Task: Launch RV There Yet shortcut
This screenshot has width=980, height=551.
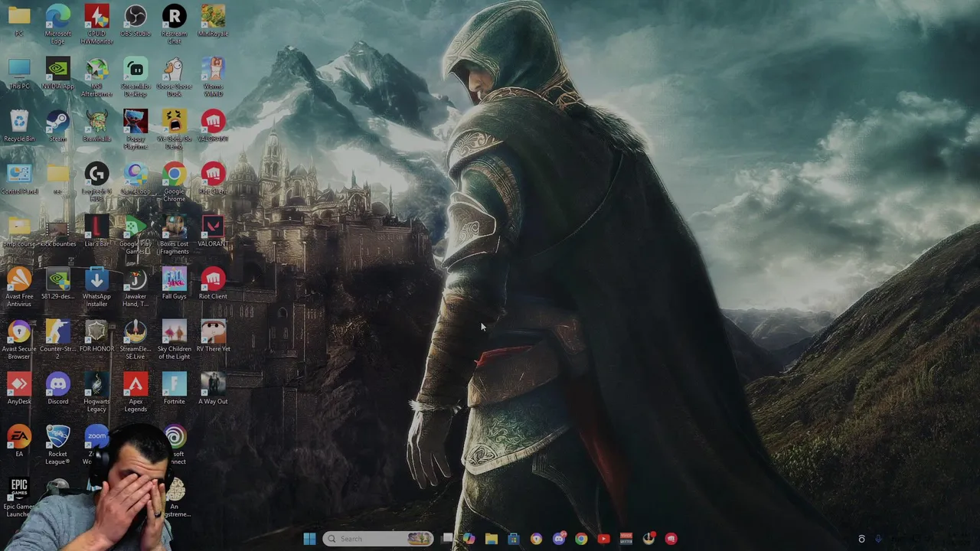Action: pyautogui.click(x=213, y=337)
